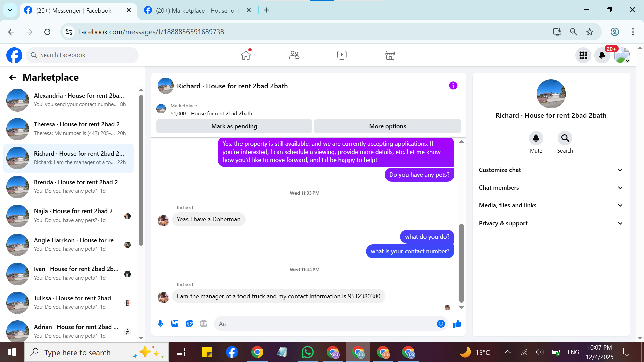Open the GIF picker
Screen dimensions: 644x362
point(204,324)
